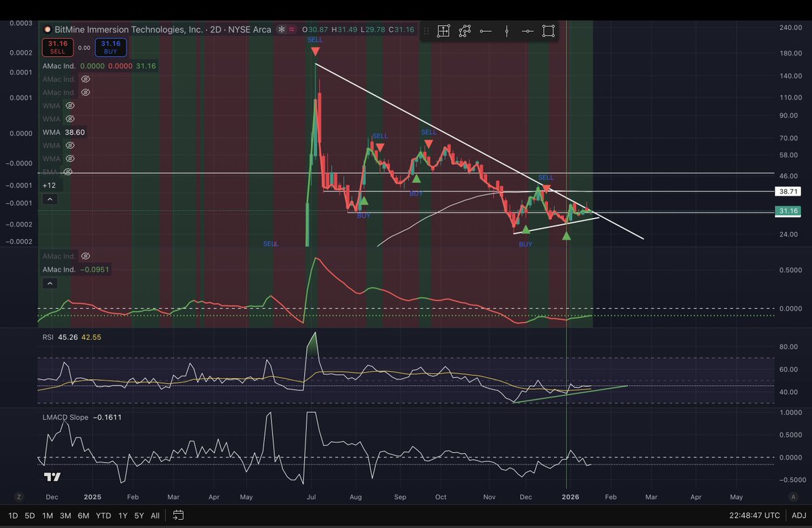This screenshot has height=528, width=812.
Task: Show the hidden WMA just under the second AMac Ind.
Action: 70,106
